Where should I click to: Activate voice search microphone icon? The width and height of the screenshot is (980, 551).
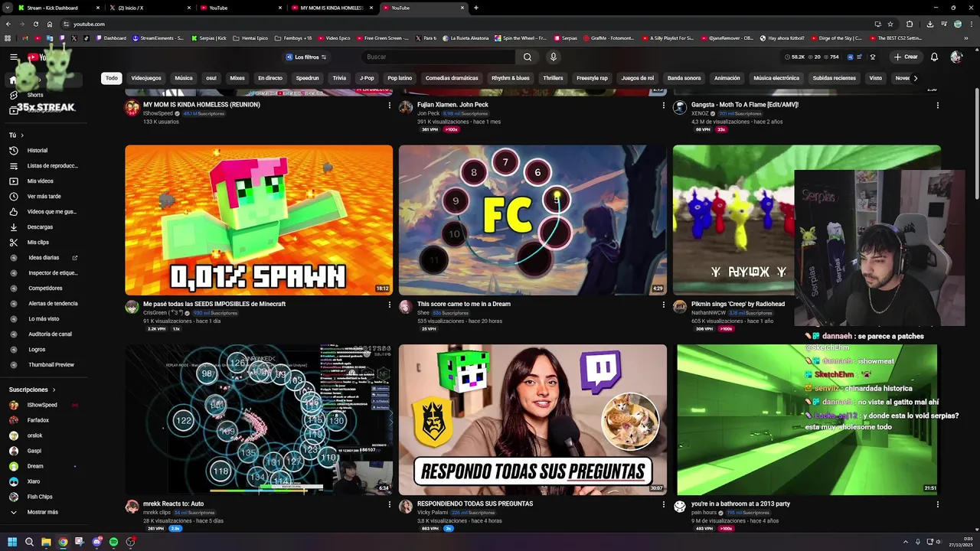553,57
